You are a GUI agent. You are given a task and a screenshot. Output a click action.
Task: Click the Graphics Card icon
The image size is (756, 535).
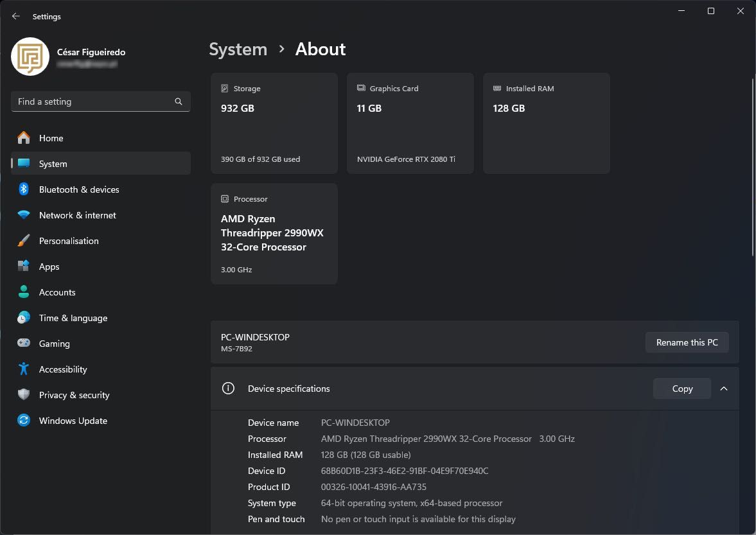click(x=361, y=88)
